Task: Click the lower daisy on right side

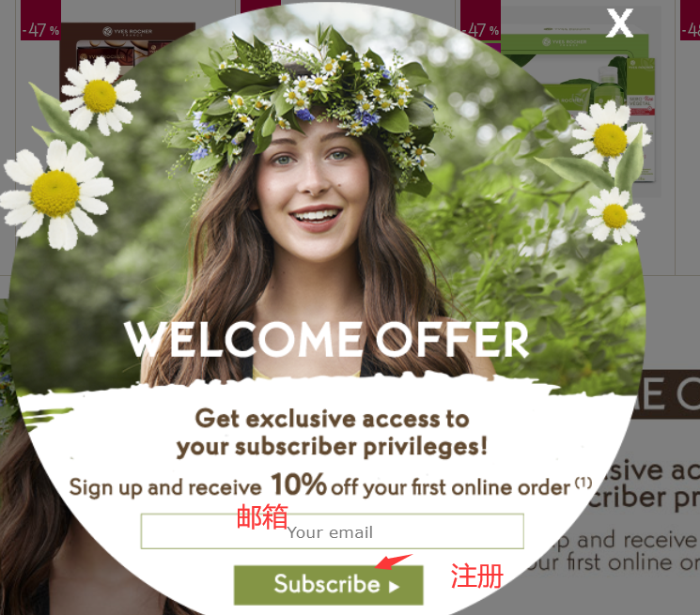Action: [615, 215]
